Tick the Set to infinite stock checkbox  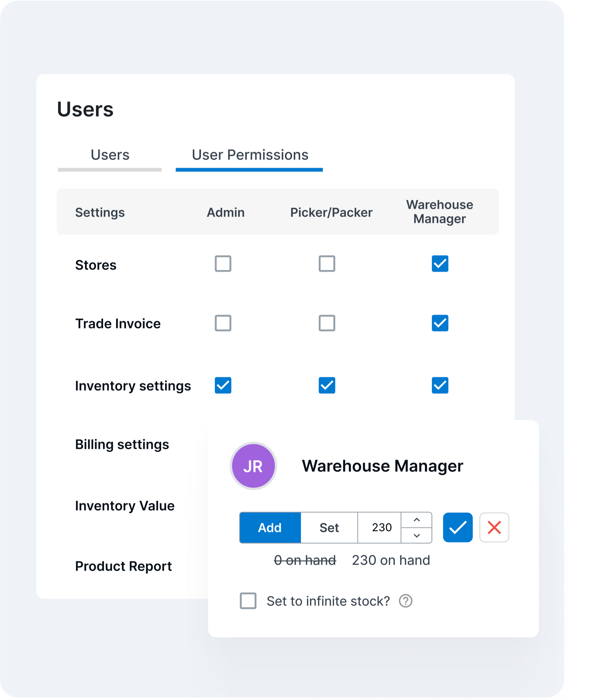pyautogui.click(x=248, y=601)
